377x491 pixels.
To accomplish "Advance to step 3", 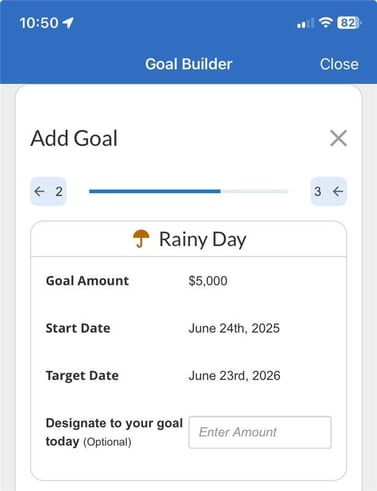I will pos(329,191).
